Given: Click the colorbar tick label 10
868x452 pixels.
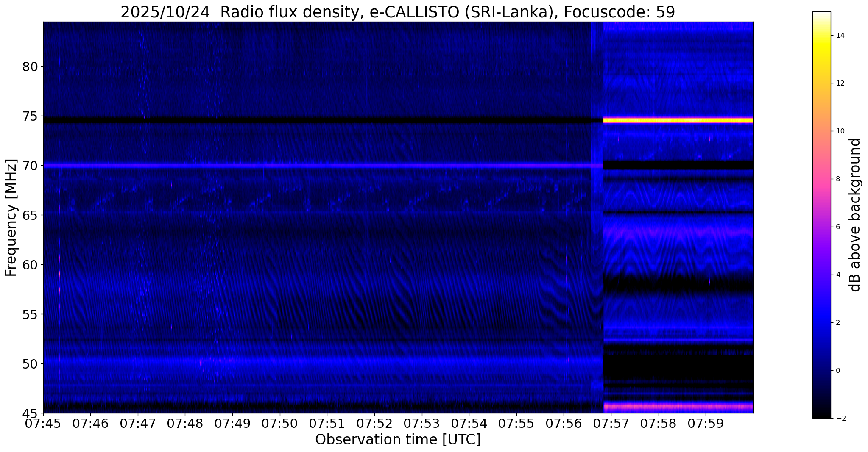Looking at the screenshot, I should click(840, 131).
